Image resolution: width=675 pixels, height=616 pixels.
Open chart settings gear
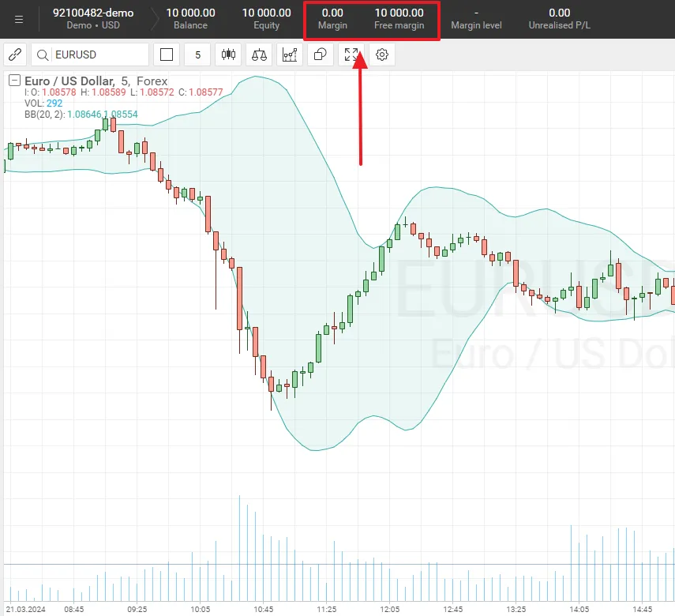tap(382, 54)
